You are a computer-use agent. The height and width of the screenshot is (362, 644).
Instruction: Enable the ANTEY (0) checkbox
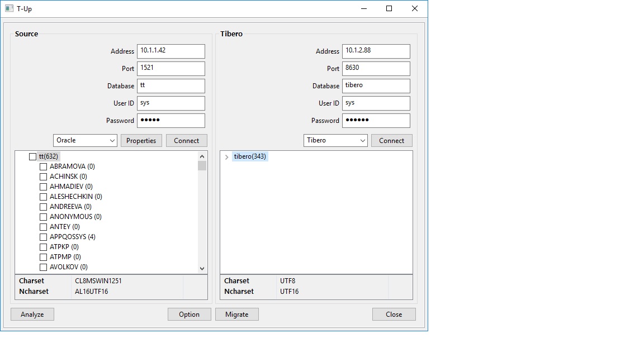[x=43, y=227]
